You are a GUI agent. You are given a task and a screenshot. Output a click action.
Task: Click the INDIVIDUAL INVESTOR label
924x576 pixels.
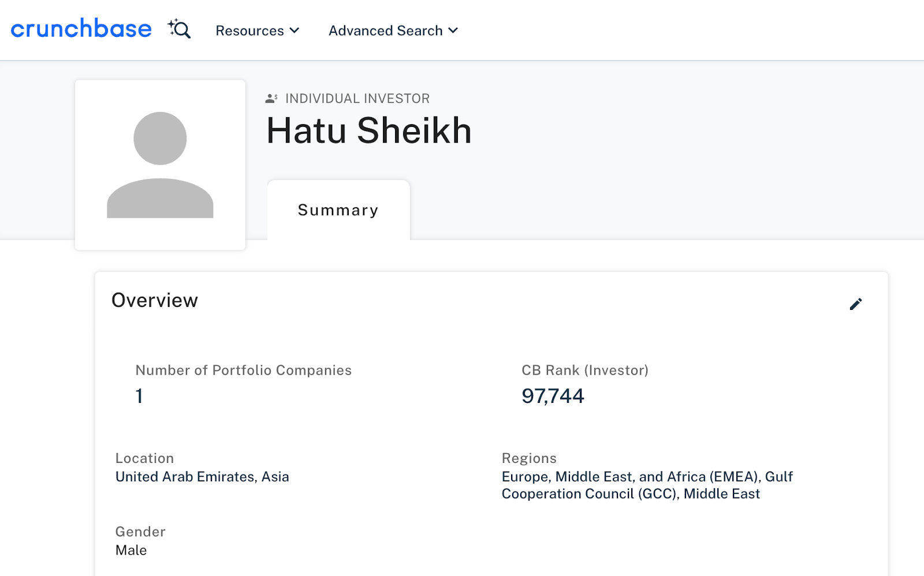tap(357, 98)
